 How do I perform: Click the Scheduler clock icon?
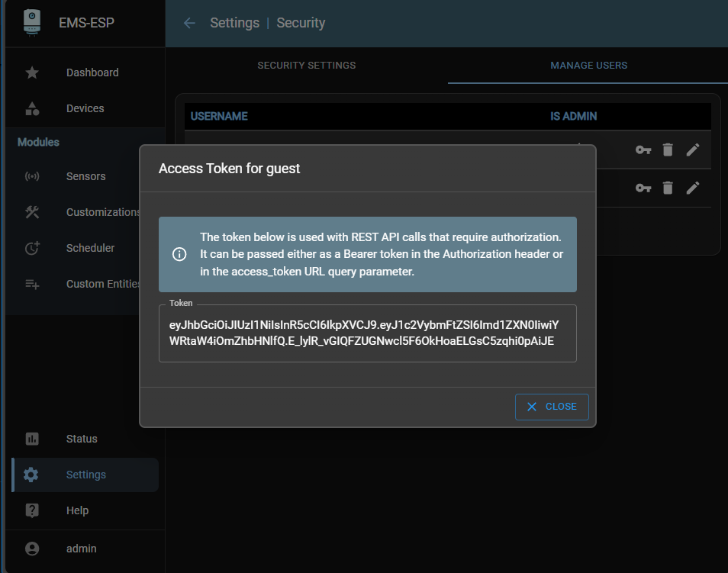(x=32, y=248)
